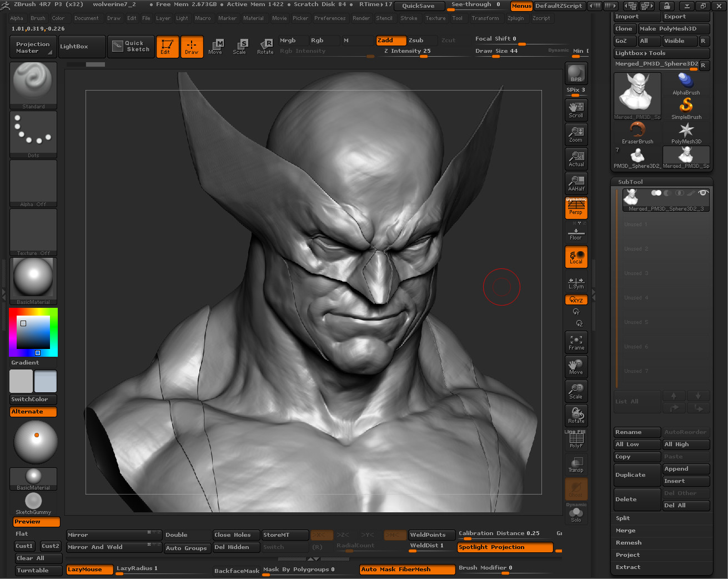The height and width of the screenshot is (579, 728).
Task: Click the QuickSave button
Action: tap(419, 6)
